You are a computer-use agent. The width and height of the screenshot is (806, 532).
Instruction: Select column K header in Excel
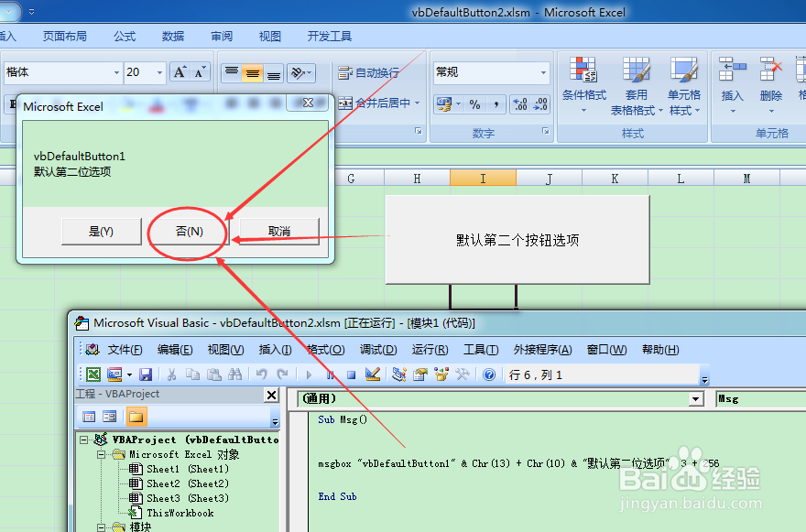pos(615,179)
